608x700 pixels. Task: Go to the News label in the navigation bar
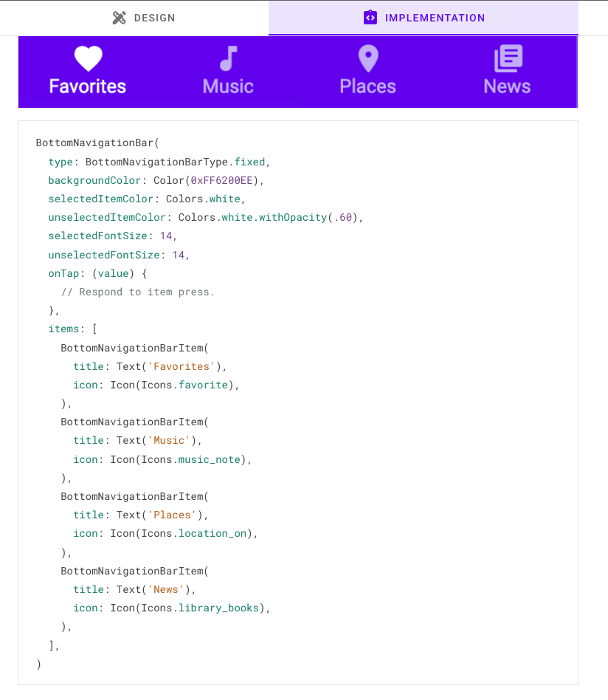tap(507, 86)
